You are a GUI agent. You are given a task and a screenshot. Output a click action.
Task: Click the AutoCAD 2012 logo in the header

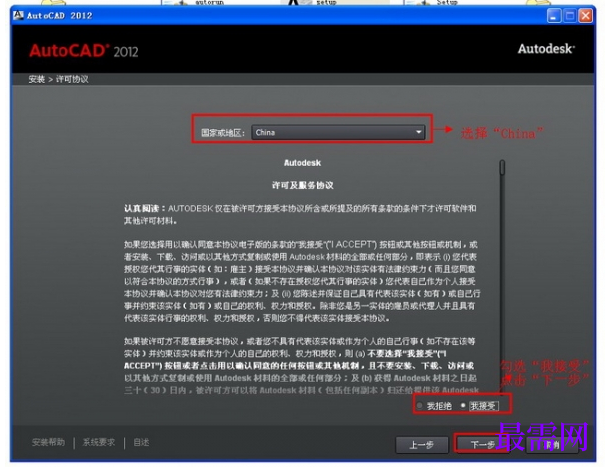pyautogui.click(x=84, y=51)
